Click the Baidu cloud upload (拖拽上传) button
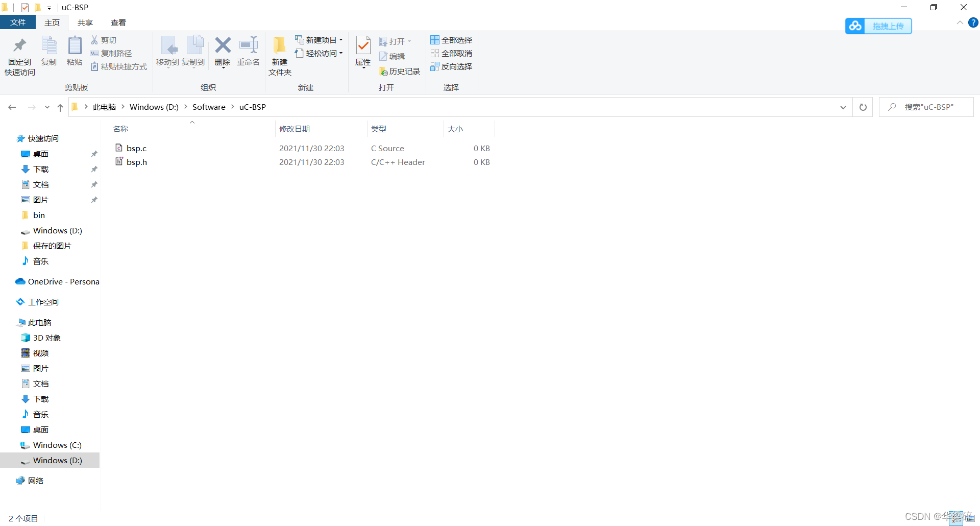The width and height of the screenshot is (980, 526). pos(878,26)
